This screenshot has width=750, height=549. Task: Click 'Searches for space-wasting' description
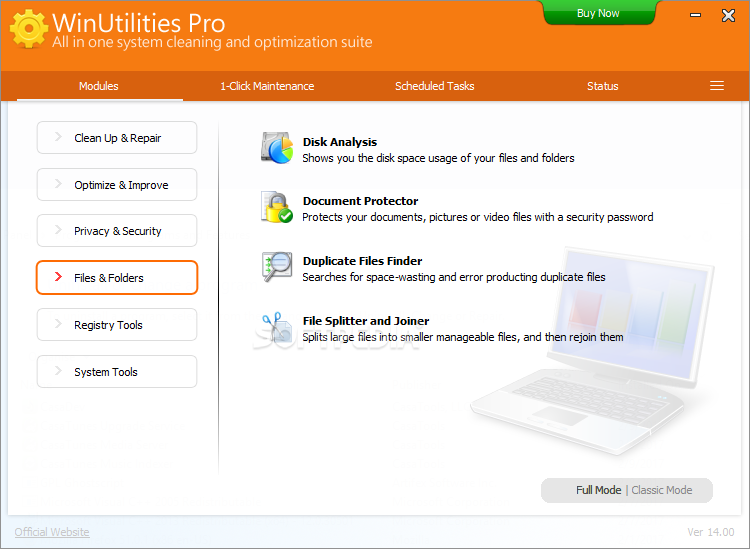pyautogui.click(x=453, y=277)
